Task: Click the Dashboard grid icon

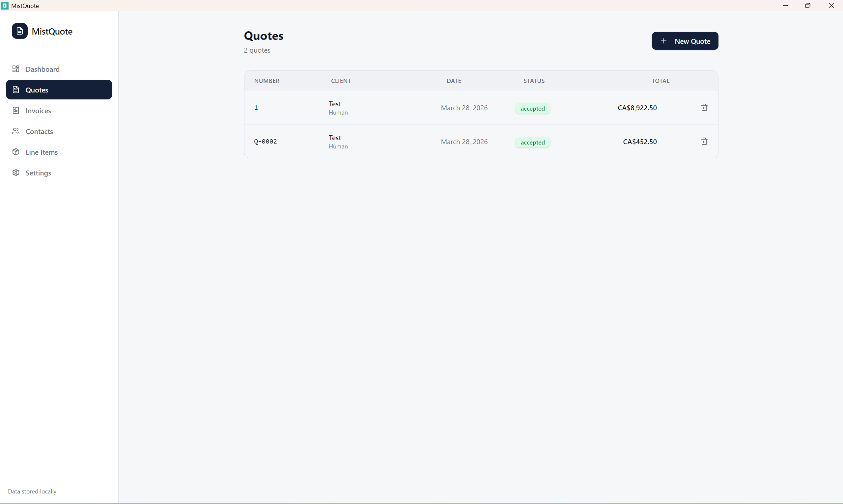Action: (15, 69)
